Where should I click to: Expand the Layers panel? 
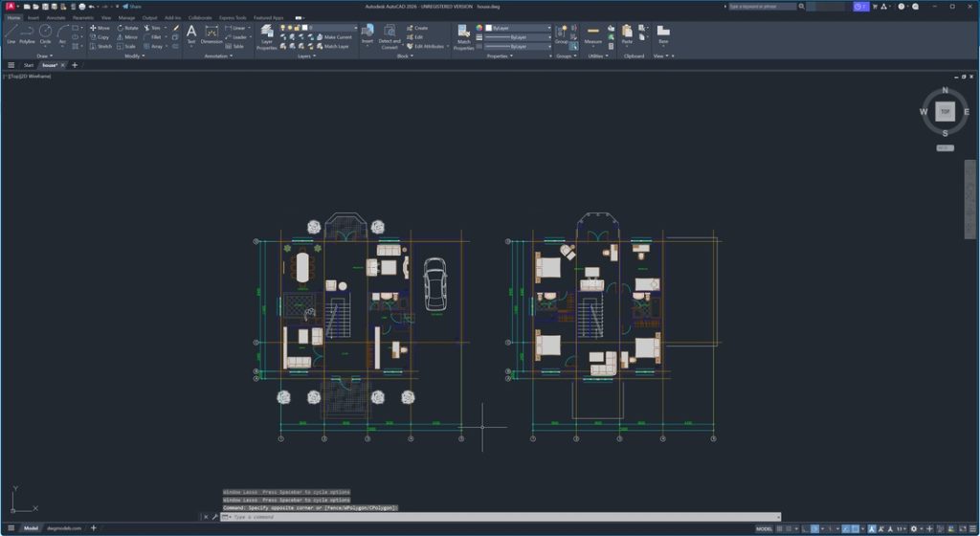click(x=306, y=56)
